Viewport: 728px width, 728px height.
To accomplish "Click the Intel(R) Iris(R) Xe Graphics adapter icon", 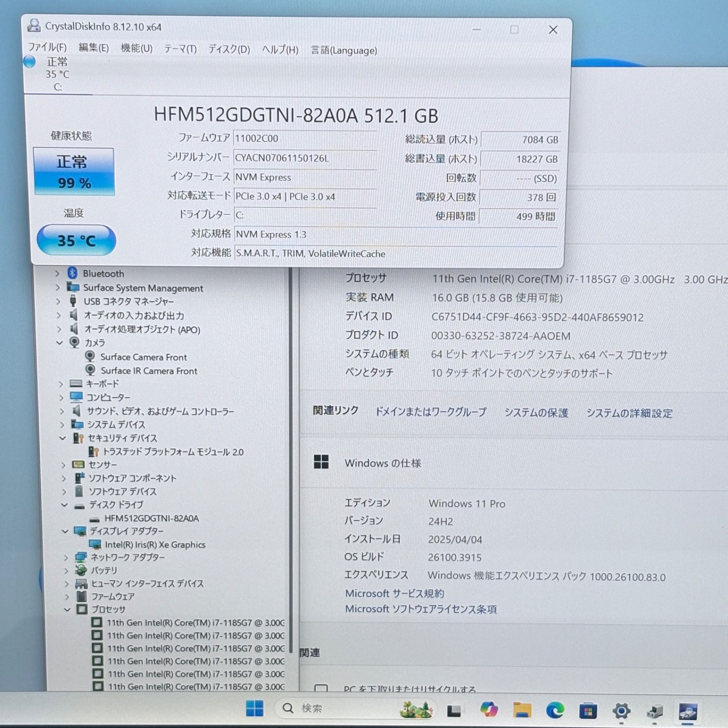I will coord(95,544).
